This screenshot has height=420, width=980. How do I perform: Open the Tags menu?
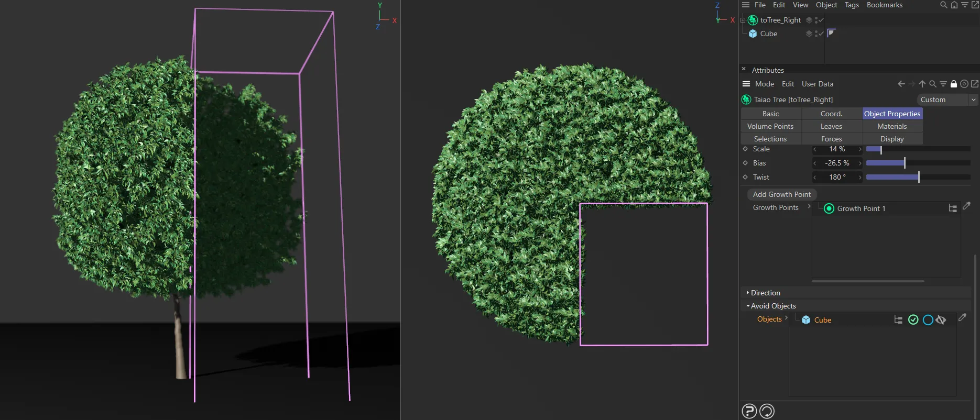[x=852, y=5]
